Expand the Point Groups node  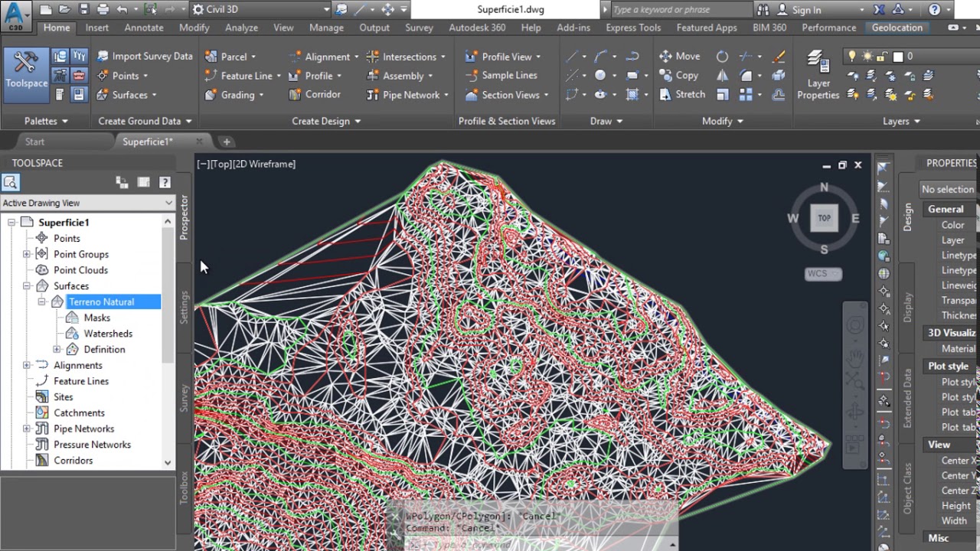tap(27, 254)
